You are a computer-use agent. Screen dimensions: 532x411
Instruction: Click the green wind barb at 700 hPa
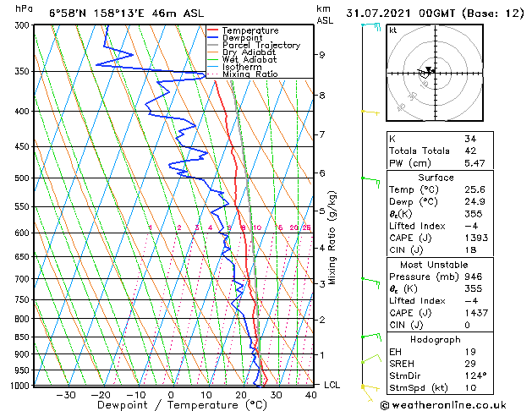coord(370,282)
